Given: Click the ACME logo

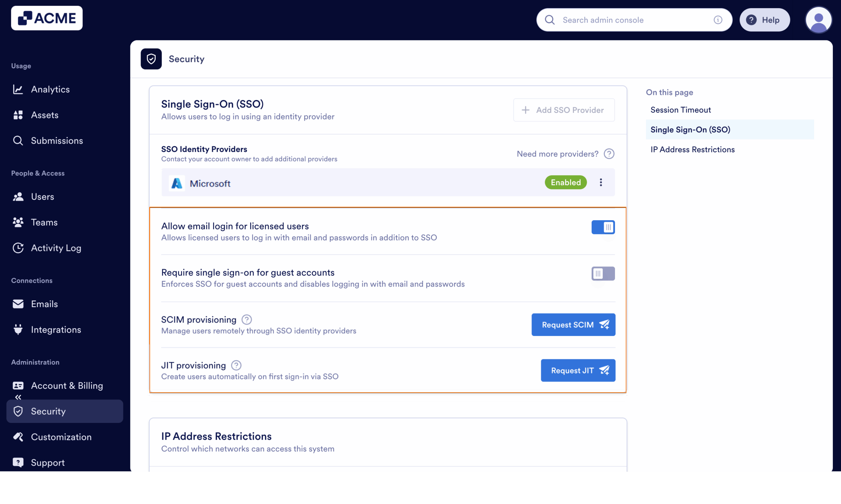Looking at the screenshot, I should pyautogui.click(x=47, y=18).
